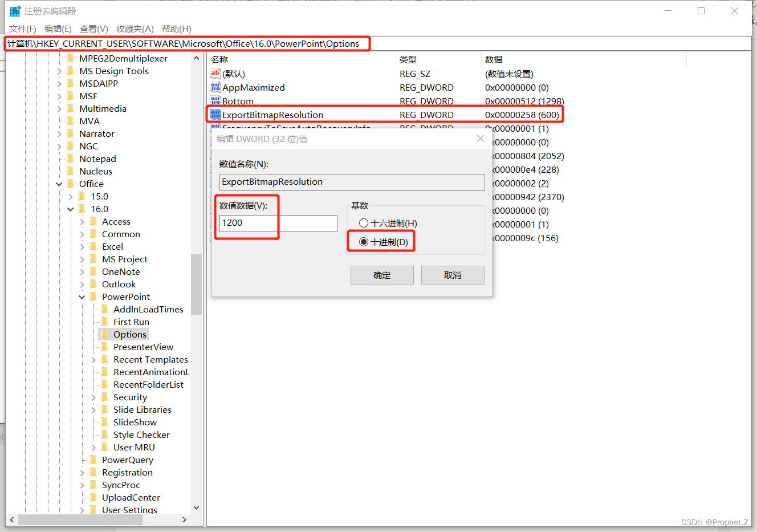
Task: Select the Slide Libraries tree item
Action: click(143, 409)
